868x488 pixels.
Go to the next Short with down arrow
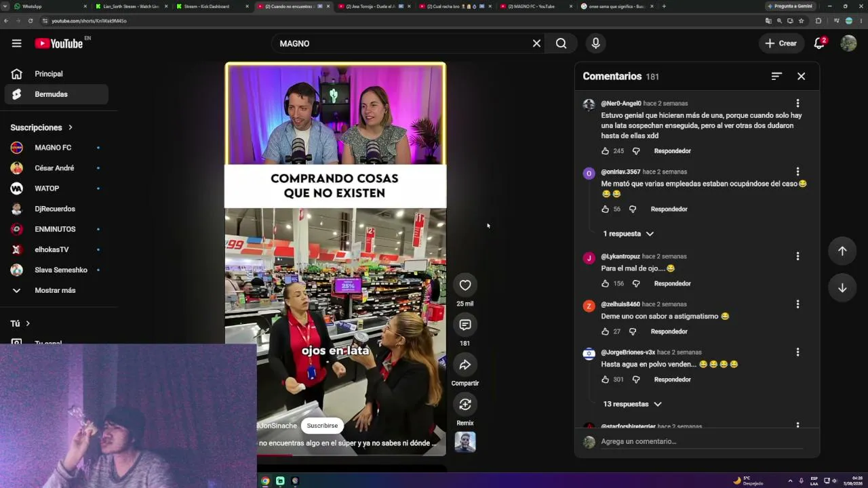pyautogui.click(x=842, y=288)
